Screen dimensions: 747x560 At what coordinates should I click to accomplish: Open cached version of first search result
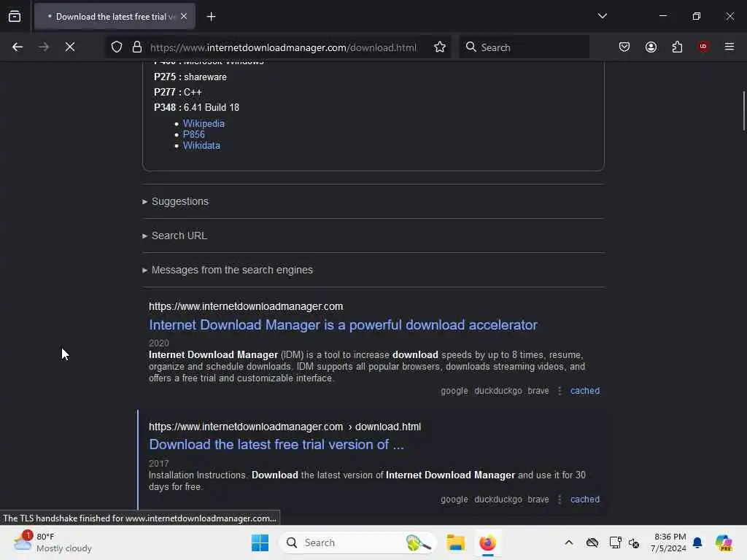point(585,391)
